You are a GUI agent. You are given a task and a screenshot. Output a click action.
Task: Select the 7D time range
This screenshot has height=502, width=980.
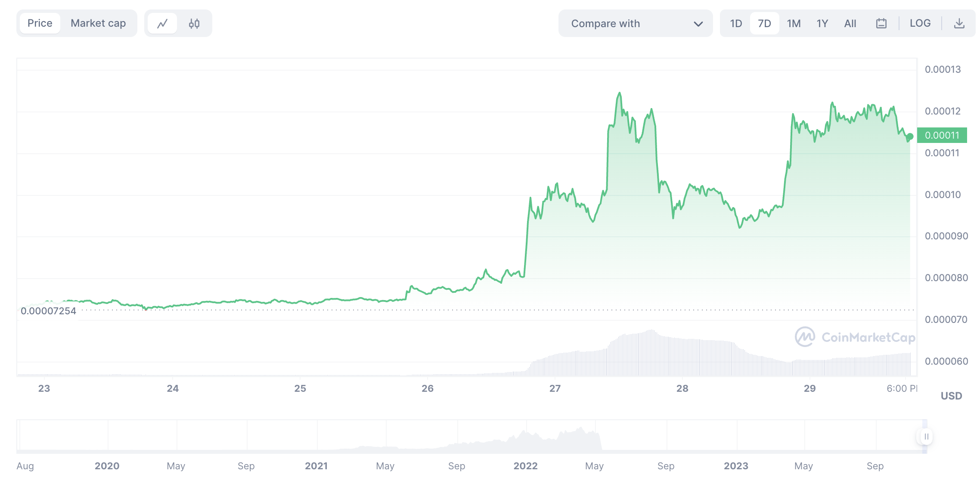point(764,24)
